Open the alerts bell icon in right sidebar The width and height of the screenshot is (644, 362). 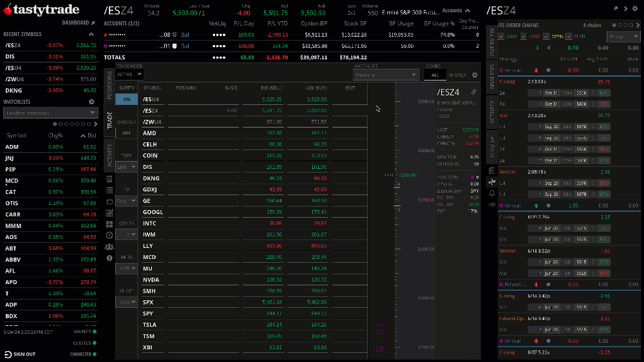[492, 193]
